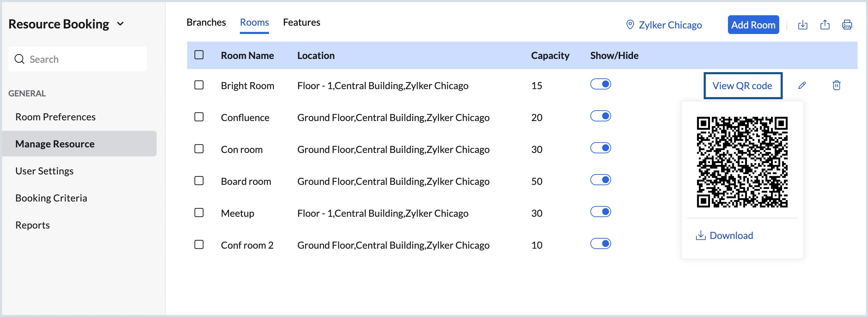Viewport: 868px width, 317px height.
Task: Switch to the Branches tab
Action: (x=206, y=23)
